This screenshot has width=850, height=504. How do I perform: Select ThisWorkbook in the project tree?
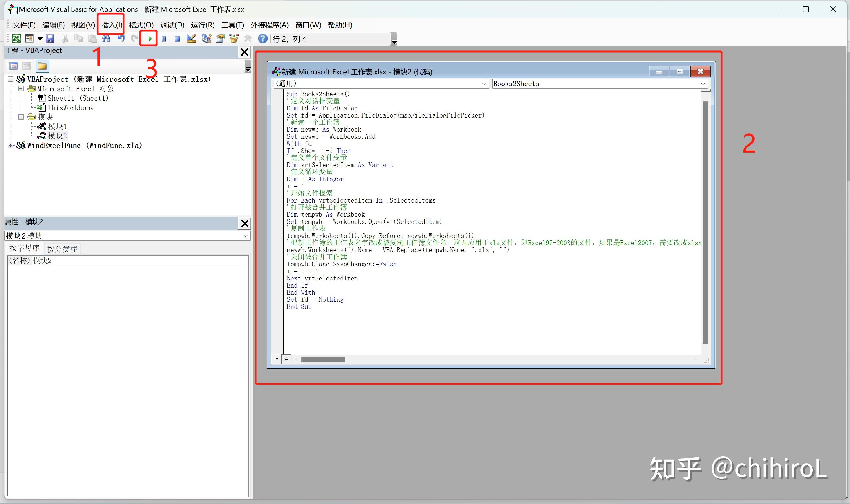71,108
